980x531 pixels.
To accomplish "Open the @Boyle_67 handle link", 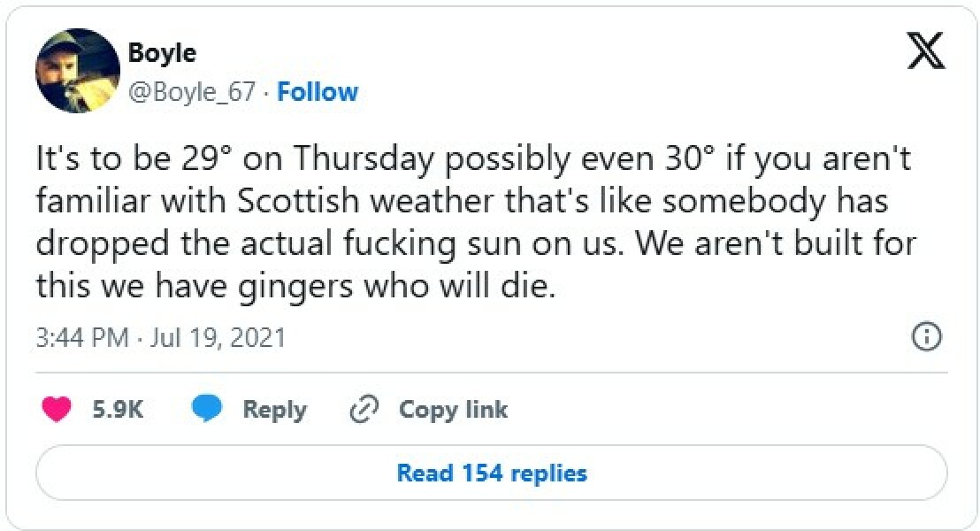I will [192, 92].
